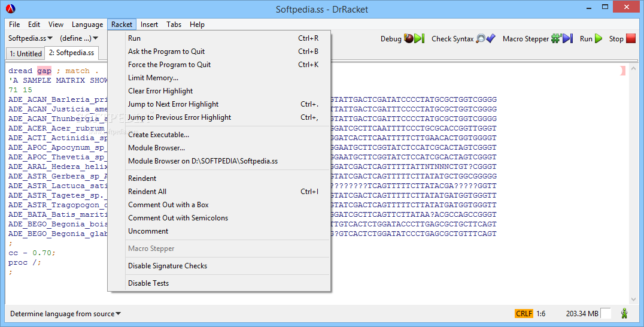Click the '71 15' line in editor

[20, 90]
